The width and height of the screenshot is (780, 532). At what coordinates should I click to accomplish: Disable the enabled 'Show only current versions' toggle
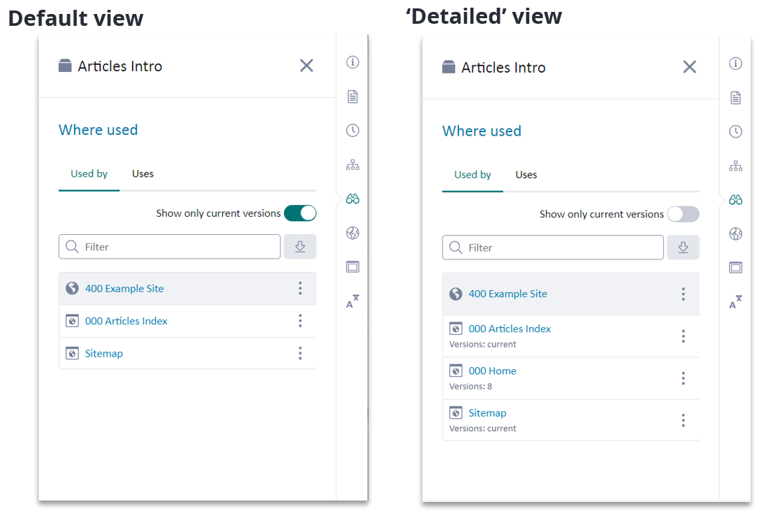[300, 213]
